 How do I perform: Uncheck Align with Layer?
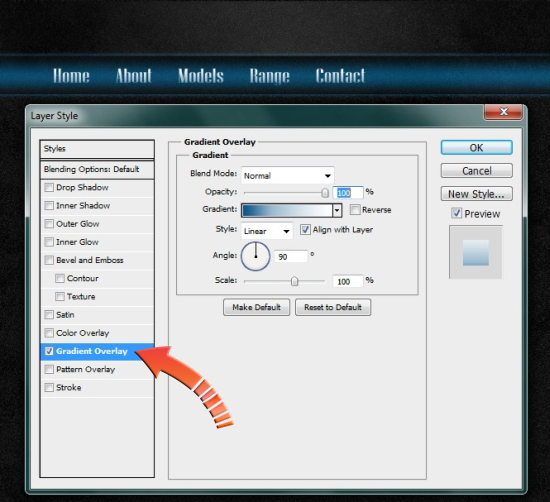pos(305,230)
